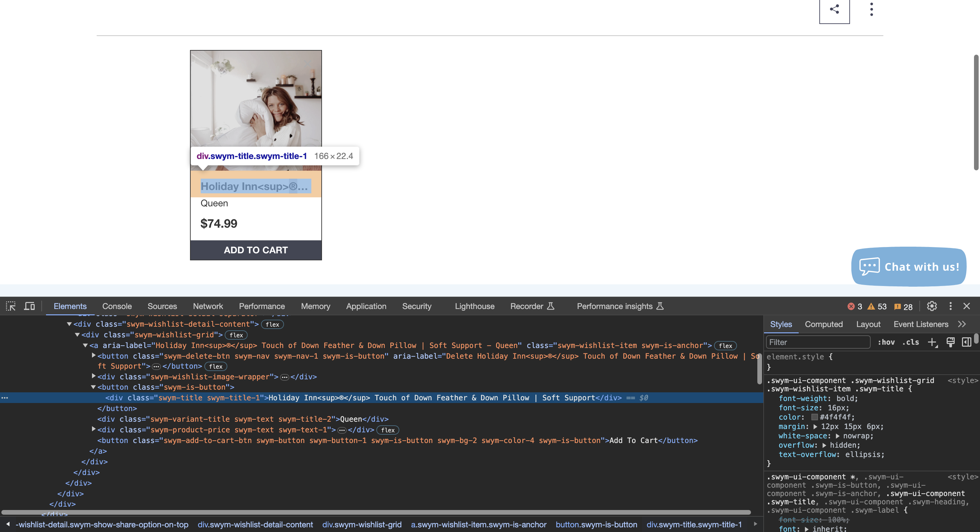Open DevTools settings gear
The width and height of the screenshot is (980, 532).
pyautogui.click(x=932, y=306)
